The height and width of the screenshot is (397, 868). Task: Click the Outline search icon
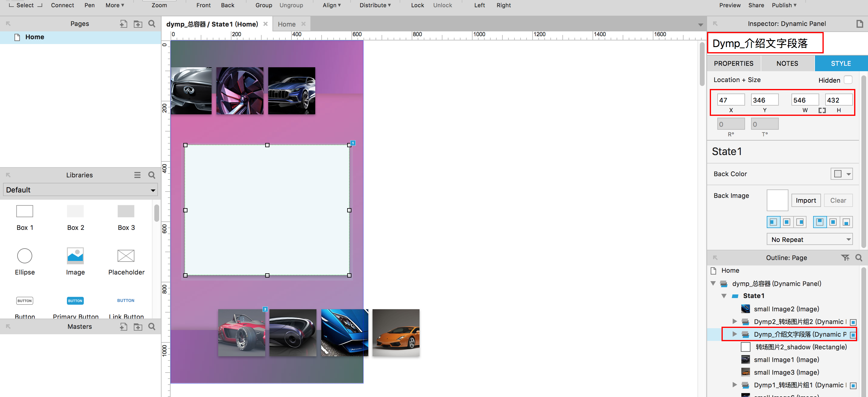(859, 258)
